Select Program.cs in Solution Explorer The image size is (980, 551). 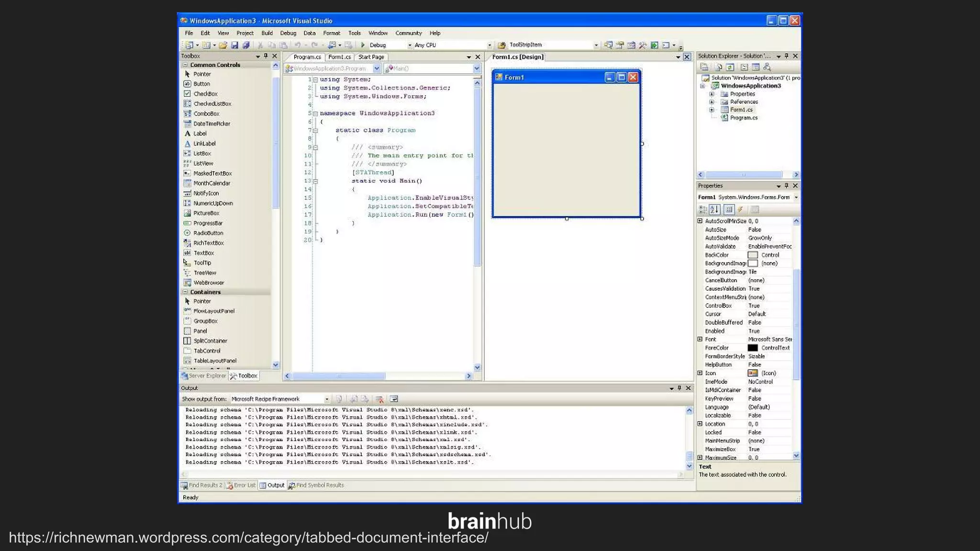click(x=743, y=118)
